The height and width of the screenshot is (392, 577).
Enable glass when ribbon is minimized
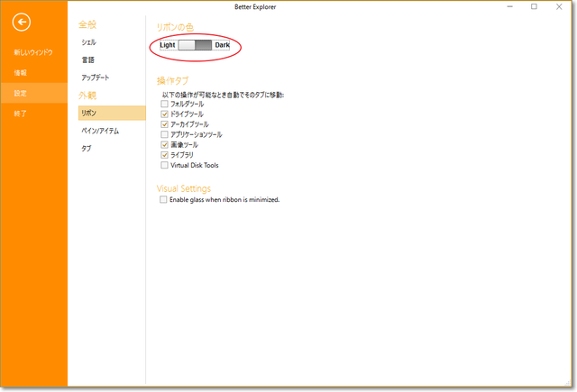coord(163,200)
